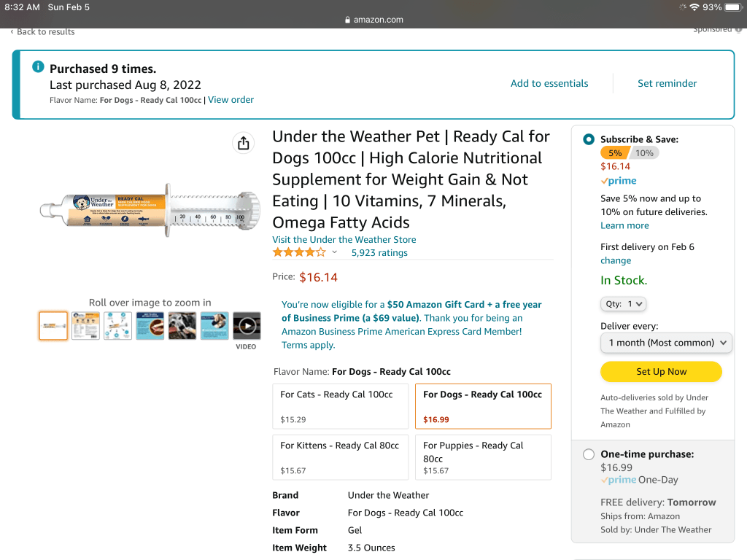Image resolution: width=747 pixels, height=560 pixels.
Task: Click the info icon in purchase banner
Action: (38, 67)
